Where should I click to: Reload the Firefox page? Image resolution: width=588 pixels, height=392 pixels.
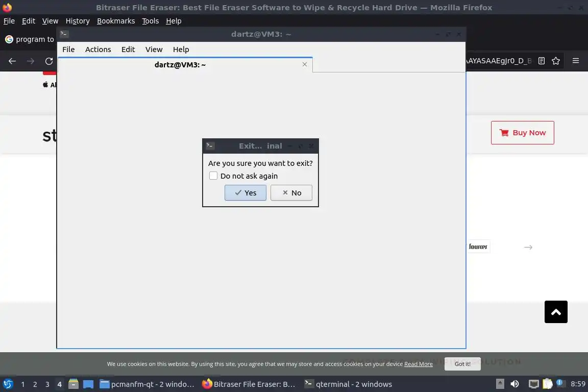coord(49,61)
